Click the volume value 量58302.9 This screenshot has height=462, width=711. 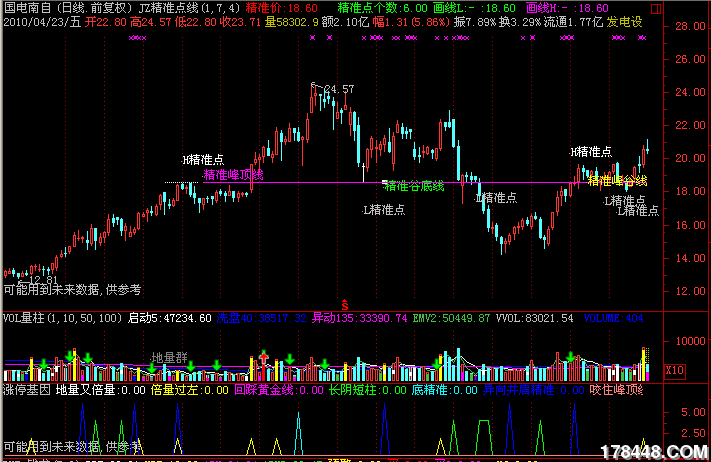coord(291,22)
